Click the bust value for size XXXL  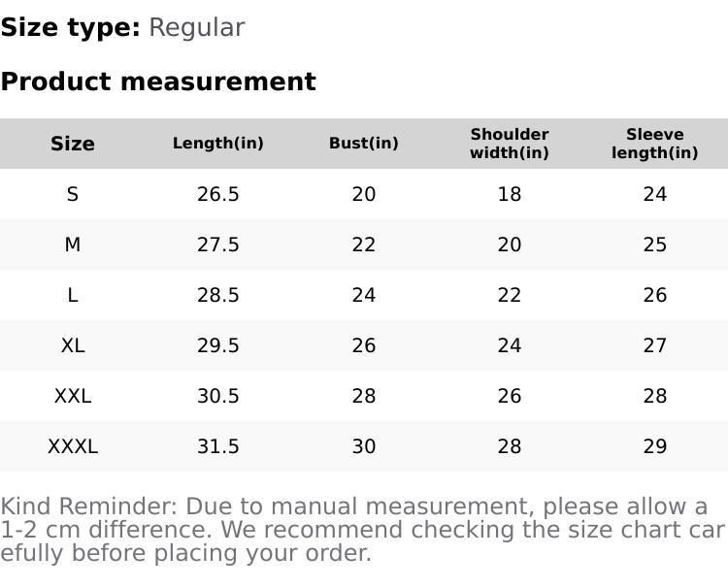(364, 446)
